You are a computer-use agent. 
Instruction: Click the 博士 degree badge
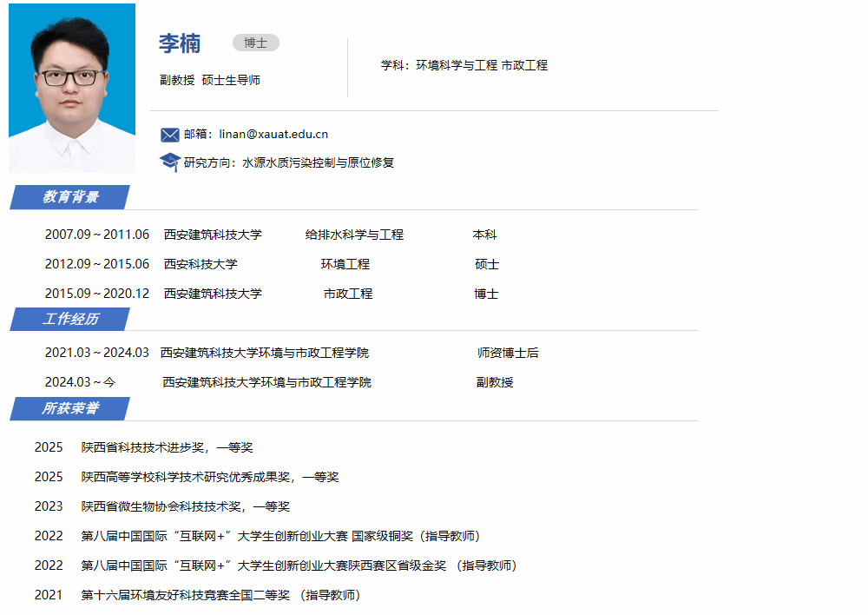(x=255, y=43)
